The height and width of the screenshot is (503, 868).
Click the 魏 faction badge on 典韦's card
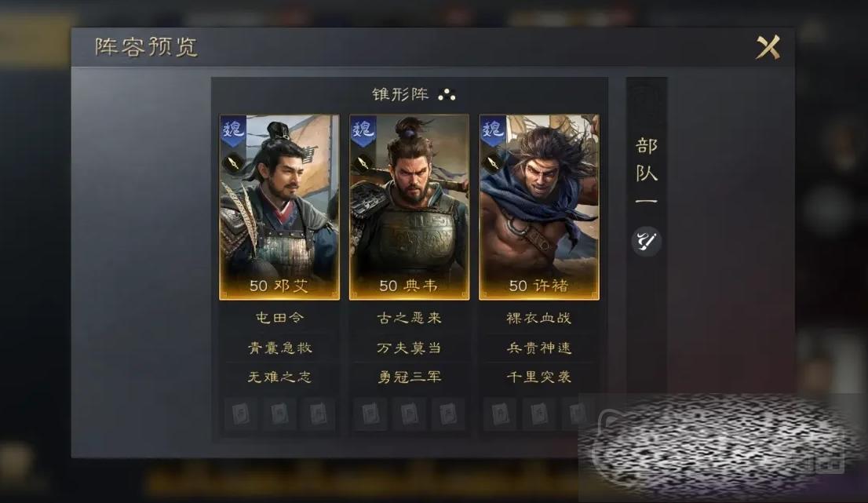coord(363,130)
